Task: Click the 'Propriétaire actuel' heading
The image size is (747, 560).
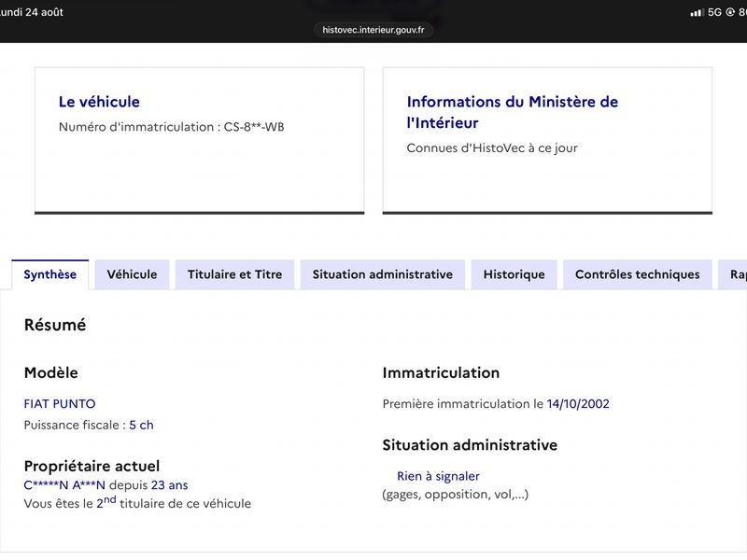Action: pyautogui.click(x=92, y=466)
